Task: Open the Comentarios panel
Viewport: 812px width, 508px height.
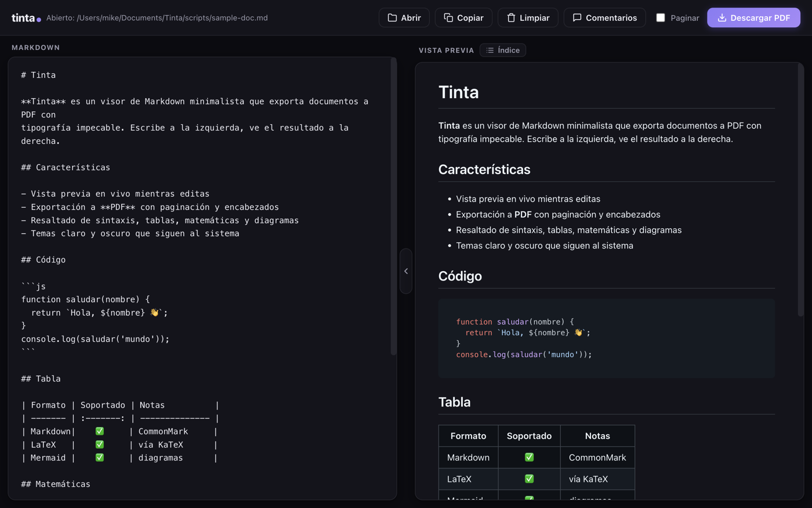Action: tap(604, 18)
